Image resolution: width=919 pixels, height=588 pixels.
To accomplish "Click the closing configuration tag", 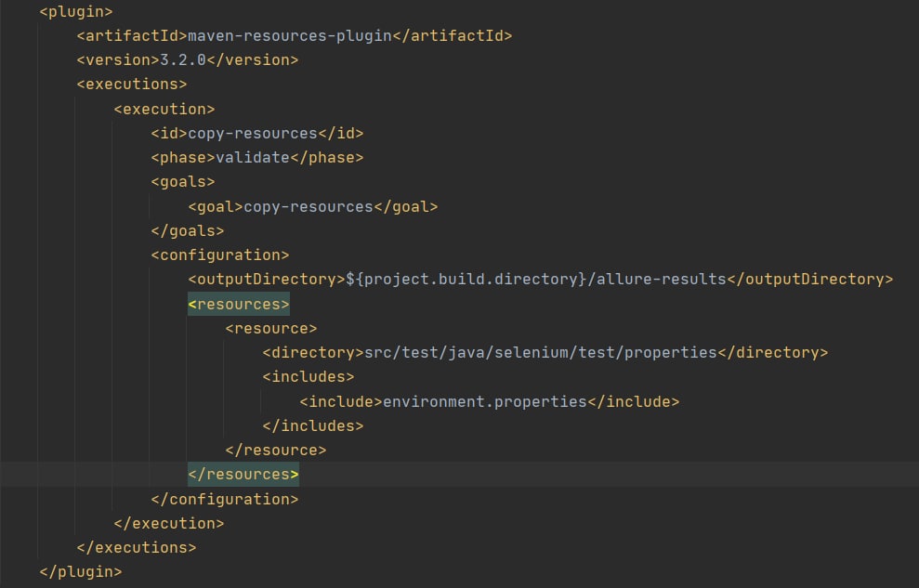I will 225,499.
